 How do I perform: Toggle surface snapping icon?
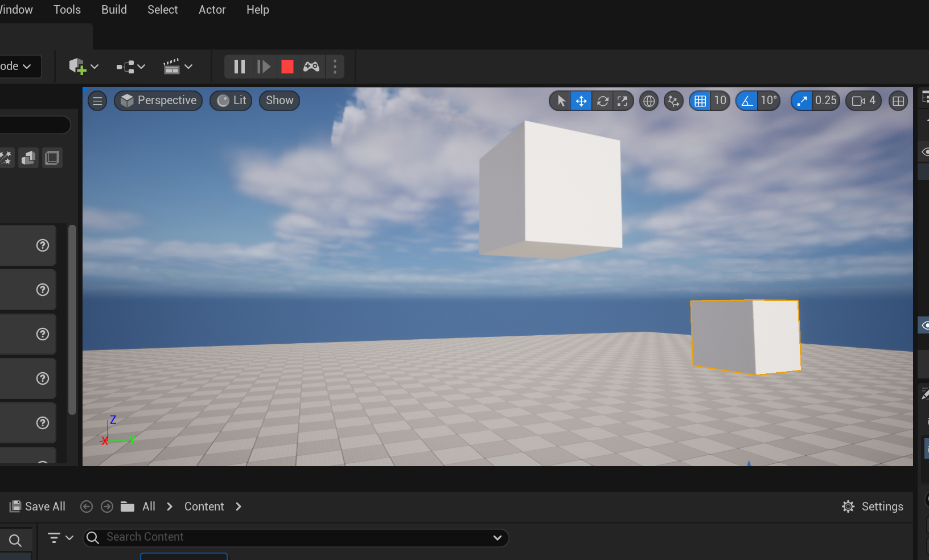pyautogui.click(x=673, y=101)
